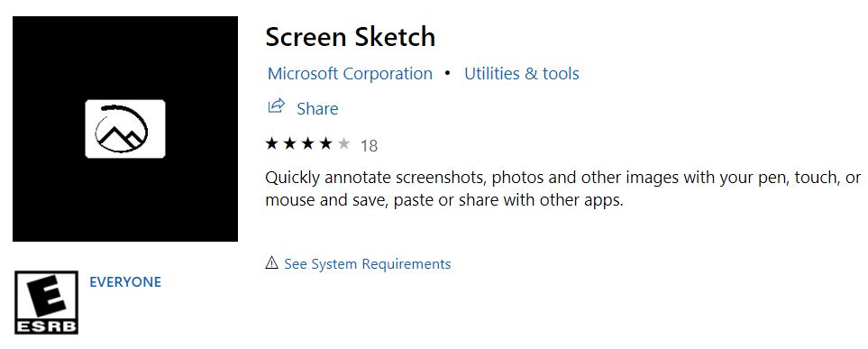The width and height of the screenshot is (868, 349).
Task: Click the fourth rating star
Action: point(326,144)
